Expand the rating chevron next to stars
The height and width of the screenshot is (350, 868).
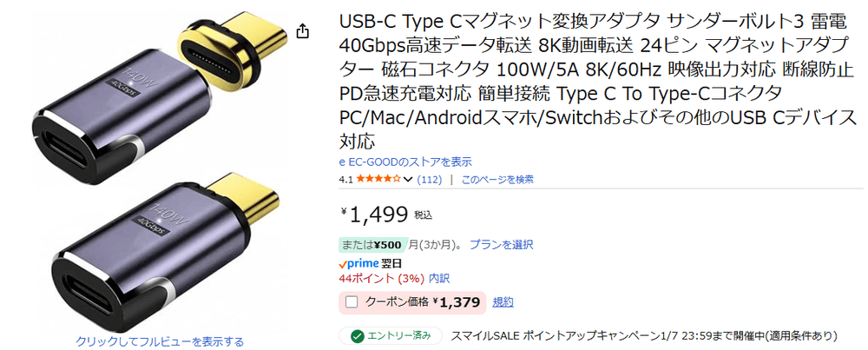tap(408, 180)
